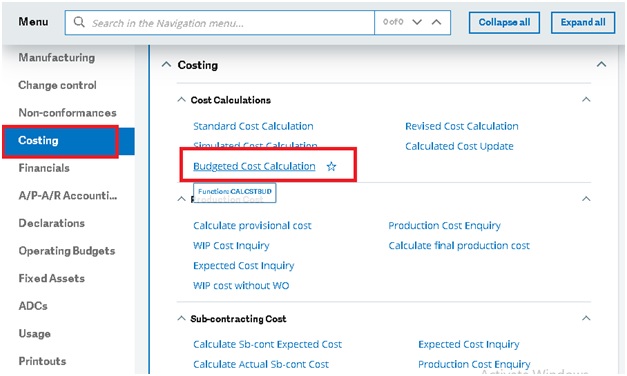Collapse Cost Calculations group right chevron
The width and height of the screenshot is (627, 376).
tap(586, 100)
